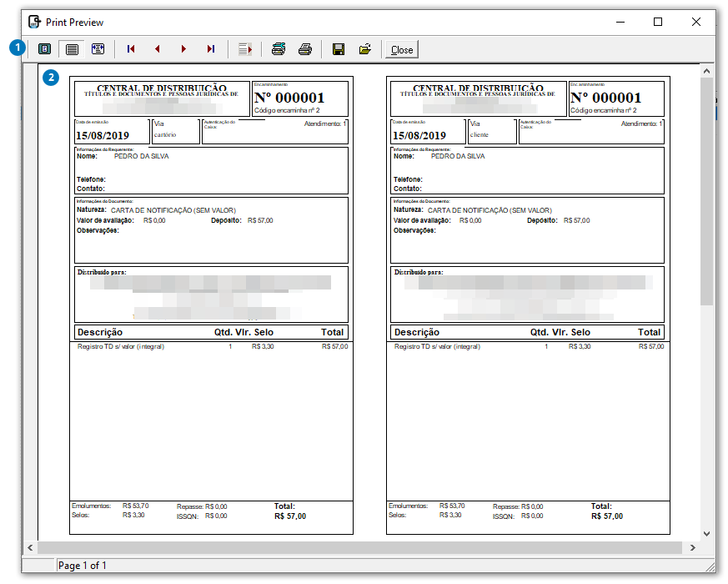Jump to last page
The height and width of the screenshot is (584, 728).
click(211, 48)
